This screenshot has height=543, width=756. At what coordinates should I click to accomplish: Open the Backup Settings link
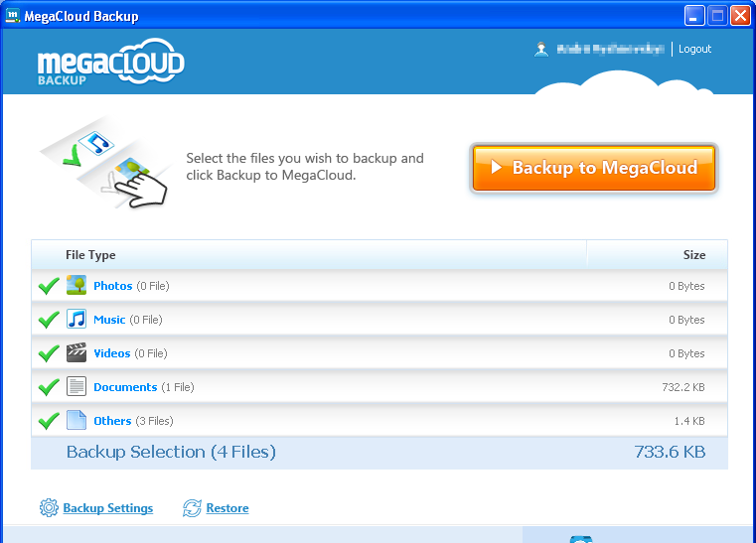(x=108, y=508)
